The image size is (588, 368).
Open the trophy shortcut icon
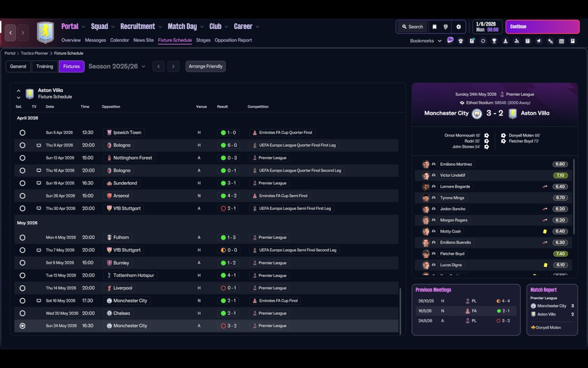click(x=494, y=41)
